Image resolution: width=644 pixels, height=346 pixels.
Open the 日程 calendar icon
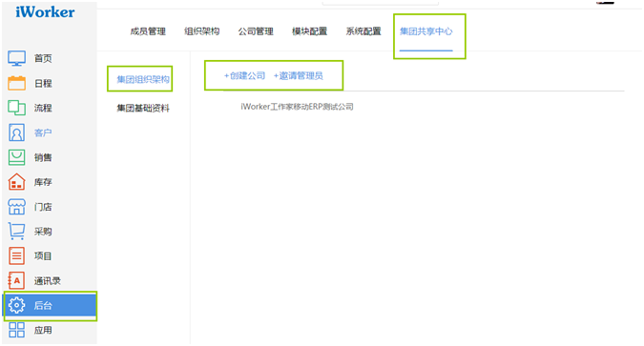coord(16,83)
